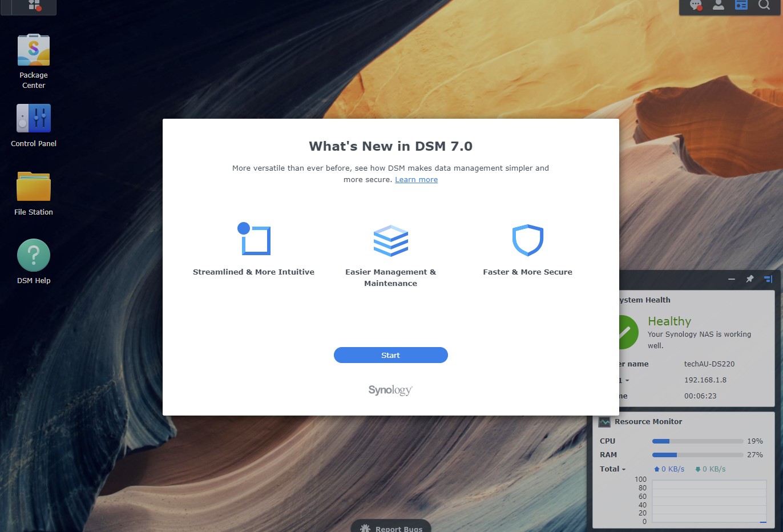Click the Streamlined & More Intuitive label

coord(253,272)
